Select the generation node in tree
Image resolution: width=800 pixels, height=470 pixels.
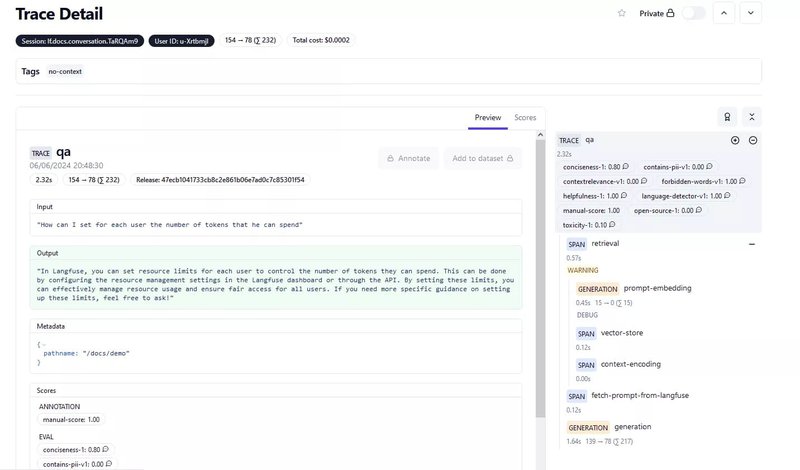(609, 427)
